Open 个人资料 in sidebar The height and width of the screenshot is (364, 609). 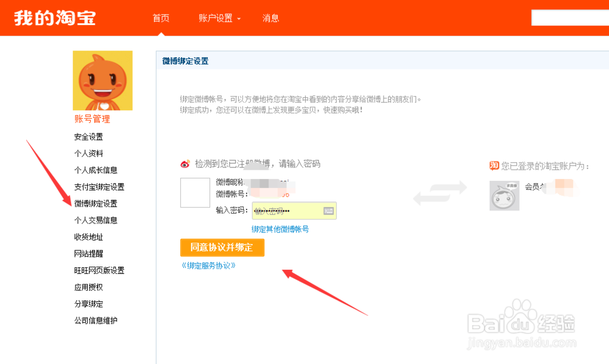(x=88, y=153)
